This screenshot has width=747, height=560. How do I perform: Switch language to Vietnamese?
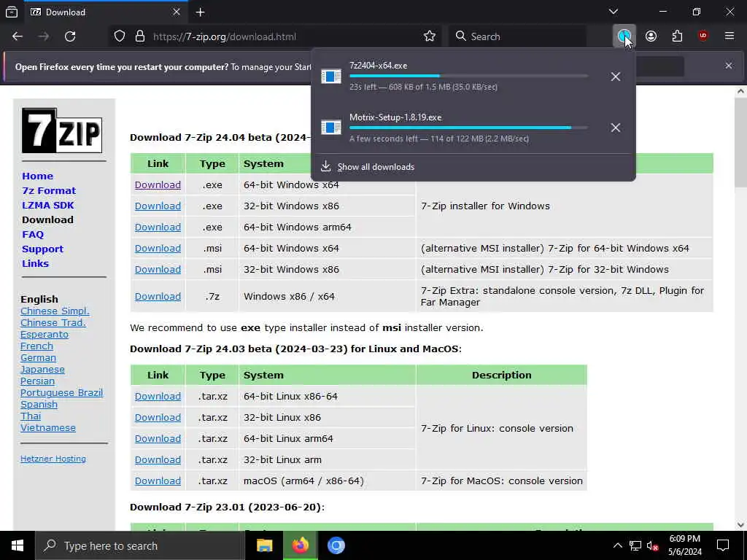coord(48,427)
